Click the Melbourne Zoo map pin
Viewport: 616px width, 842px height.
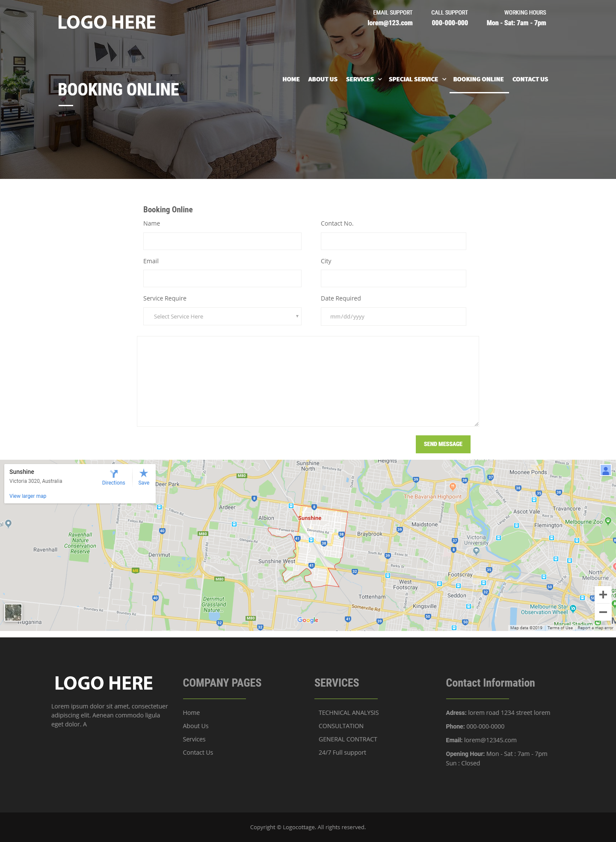(608, 521)
